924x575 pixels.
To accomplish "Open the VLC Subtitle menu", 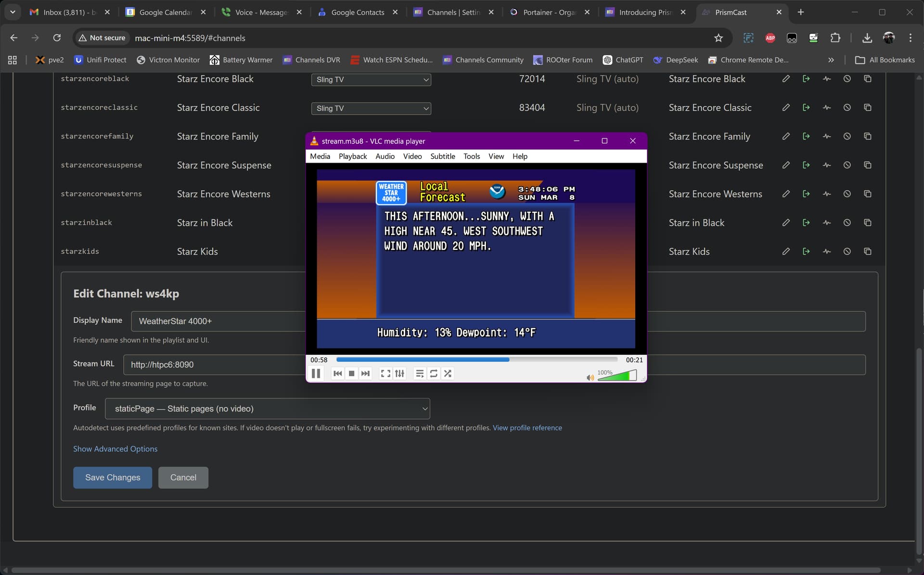I will coord(442,156).
